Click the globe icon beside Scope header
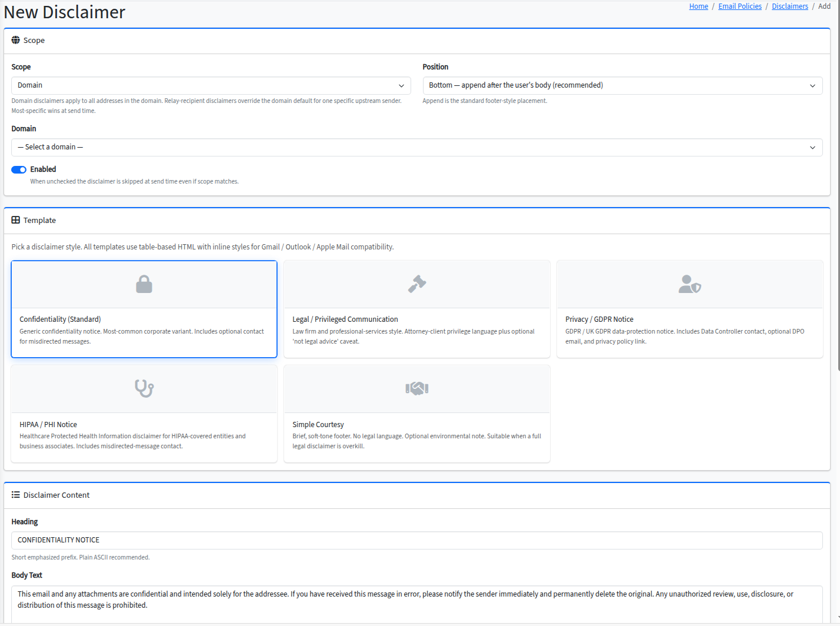Viewport: 840px width, 626px height. click(16, 40)
